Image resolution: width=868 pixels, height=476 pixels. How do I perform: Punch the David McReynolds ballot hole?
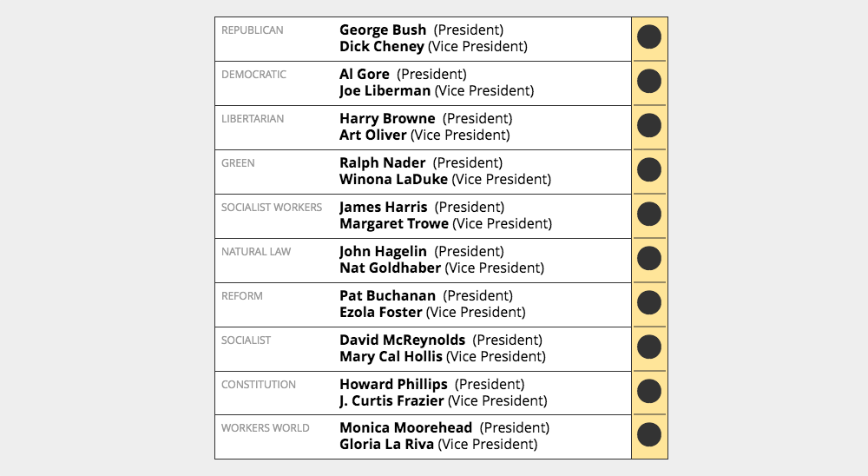649,347
